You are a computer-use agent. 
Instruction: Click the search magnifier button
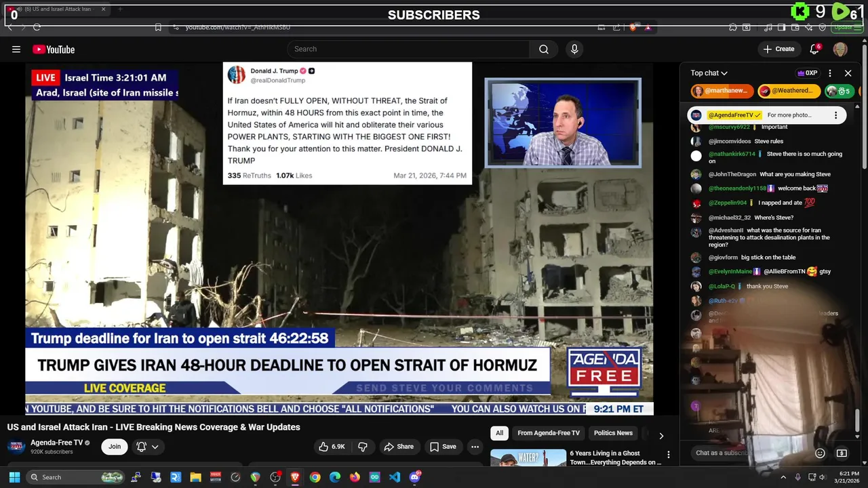coord(544,49)
